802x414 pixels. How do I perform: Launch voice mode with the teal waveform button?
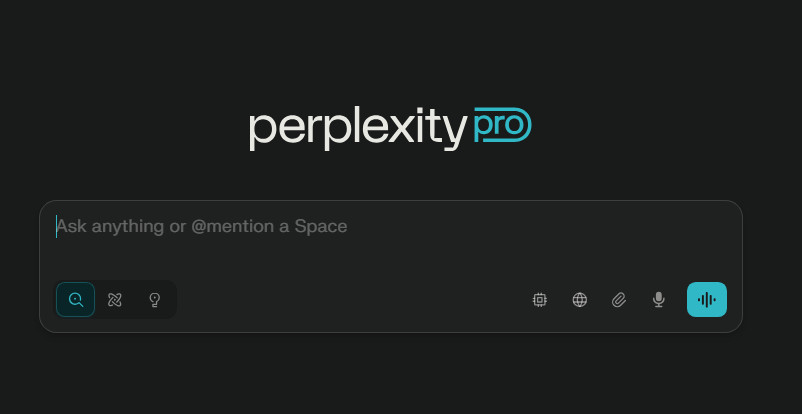tap(706, 299)
